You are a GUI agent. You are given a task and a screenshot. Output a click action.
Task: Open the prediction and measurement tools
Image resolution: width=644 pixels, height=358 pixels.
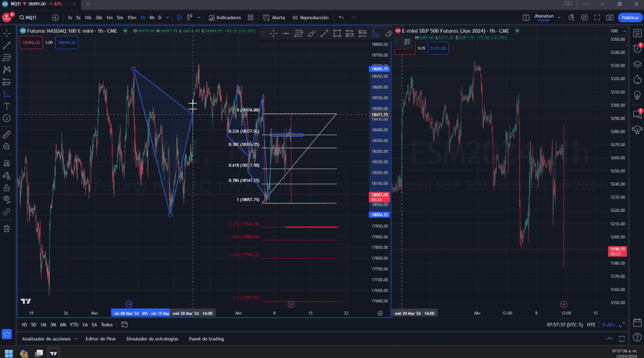point(6,82)
